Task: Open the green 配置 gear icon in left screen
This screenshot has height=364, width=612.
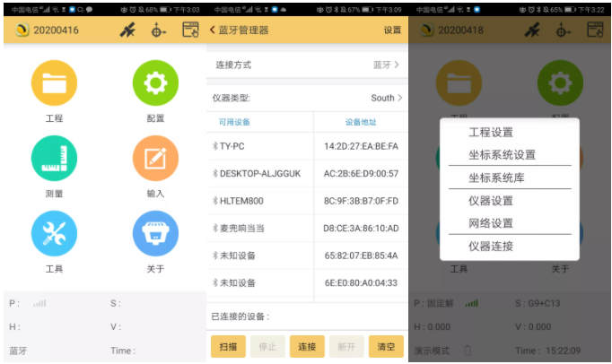Action: click(x=155, y=82)
